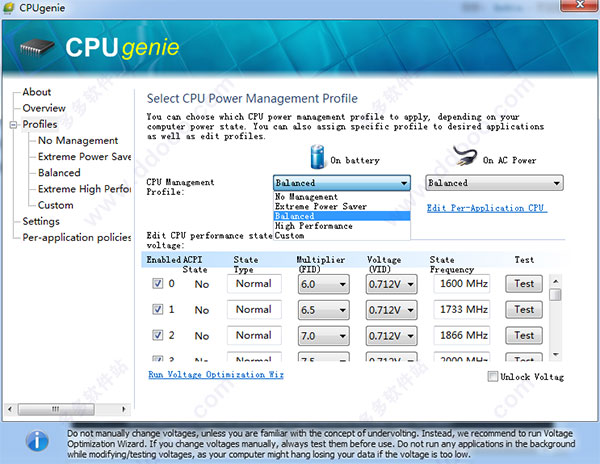Select Profiles in the sidebar tree
Image resolution: width=600 pixels, height=464 pixels.
[40, 124]
